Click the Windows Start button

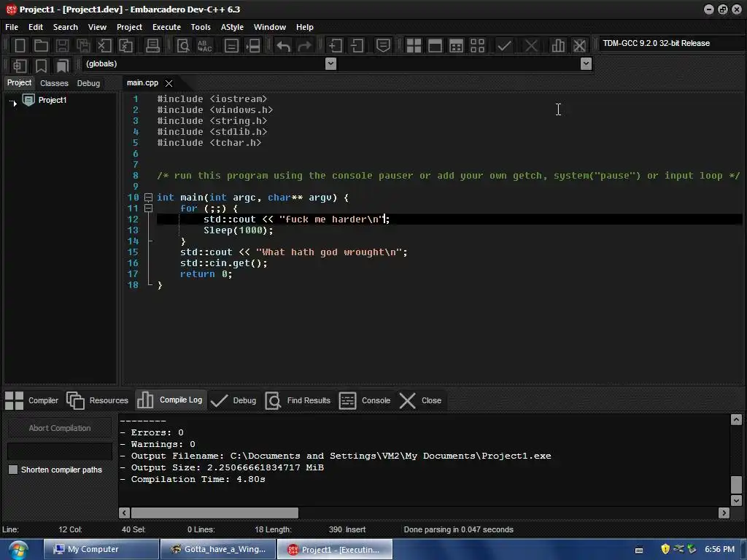[x=18, y=550]
